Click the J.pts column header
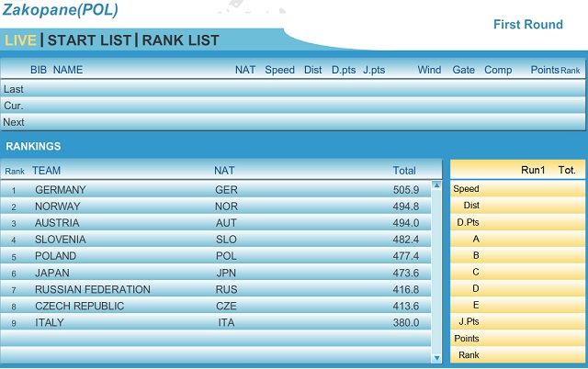This screenshot has height=369, width=588. click(374, 70)
